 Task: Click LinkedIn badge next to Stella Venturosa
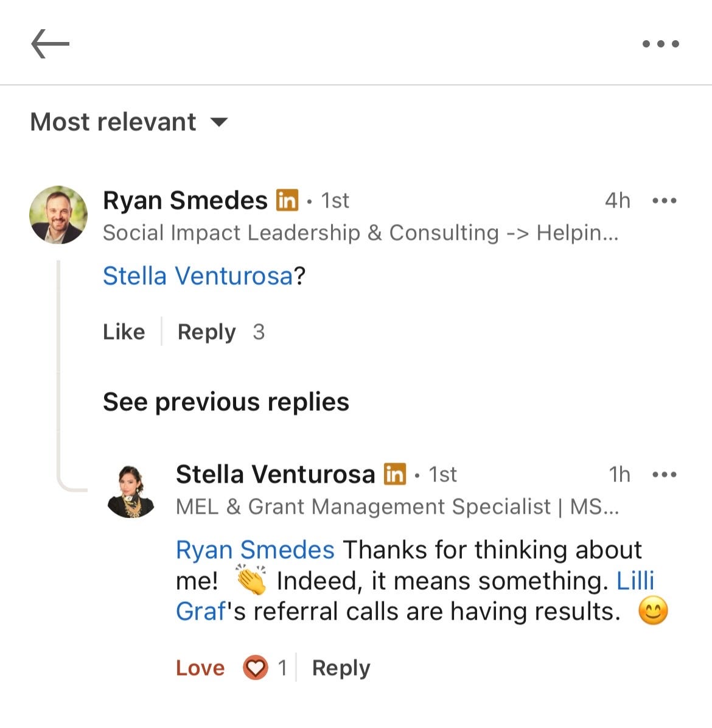click(x=395, y=474)
